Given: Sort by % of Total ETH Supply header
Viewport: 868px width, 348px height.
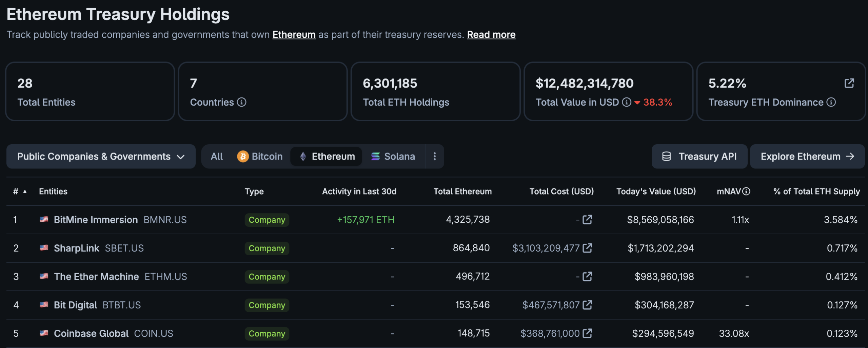Looking at the screenshot, I should 816,191.
